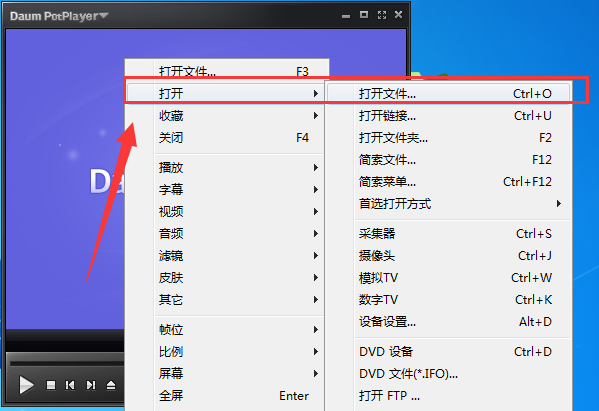Select DVD 设备 Ctrl+D
Image resolution: width=599 pixels, height=411 pixels.
tap(449, 351)
